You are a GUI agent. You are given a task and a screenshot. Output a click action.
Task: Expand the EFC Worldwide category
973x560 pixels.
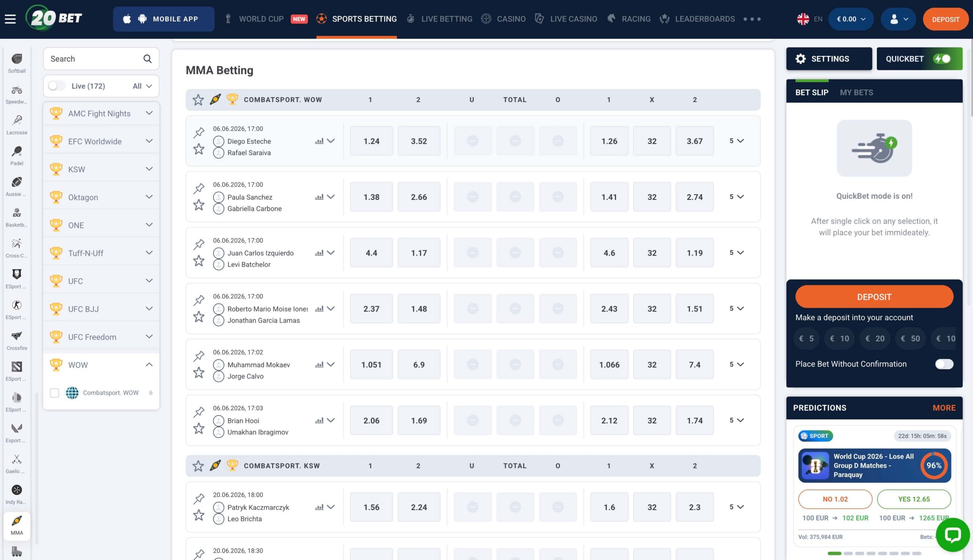pos(101,141)
